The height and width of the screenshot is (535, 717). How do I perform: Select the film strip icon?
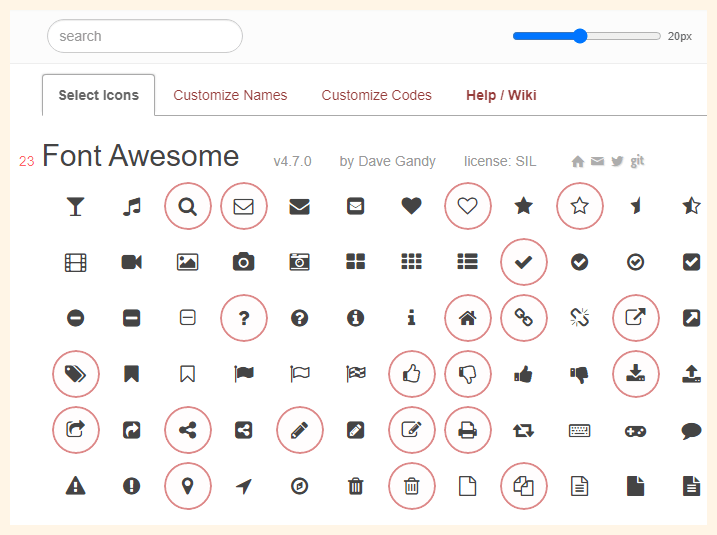point(75,262)
